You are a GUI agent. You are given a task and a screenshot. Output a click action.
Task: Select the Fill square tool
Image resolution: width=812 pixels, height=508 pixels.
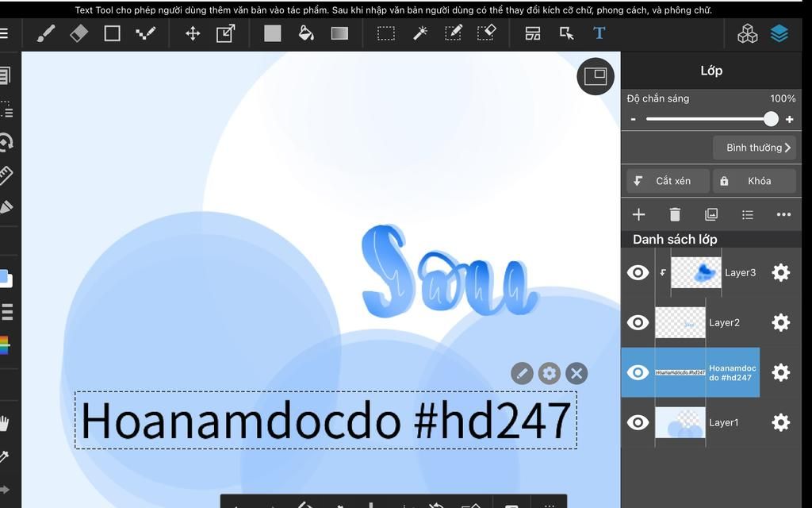(x=273, y=33)
